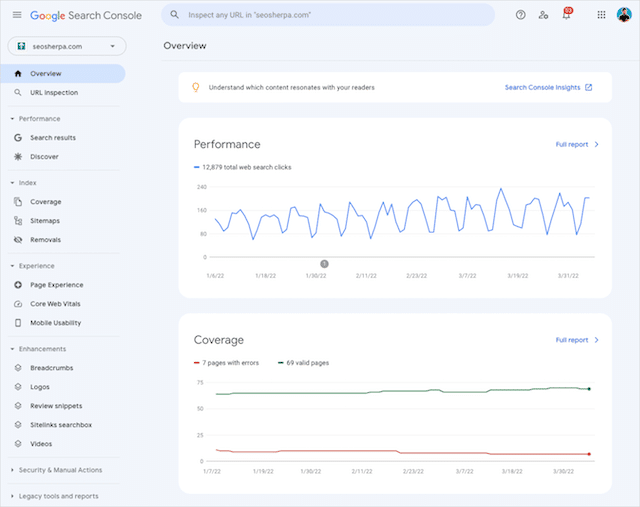
Task: Open Search Console Insights link
Action: (542, 87)
